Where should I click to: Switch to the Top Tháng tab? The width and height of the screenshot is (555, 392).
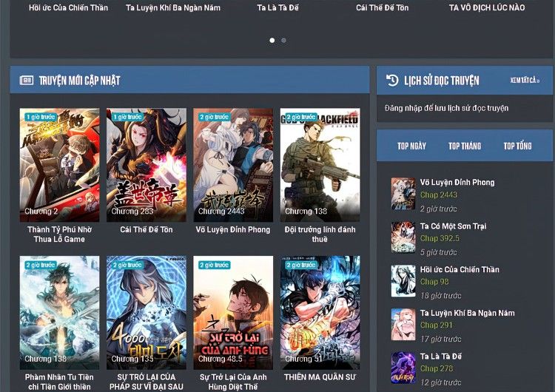[x=464, y=146]
